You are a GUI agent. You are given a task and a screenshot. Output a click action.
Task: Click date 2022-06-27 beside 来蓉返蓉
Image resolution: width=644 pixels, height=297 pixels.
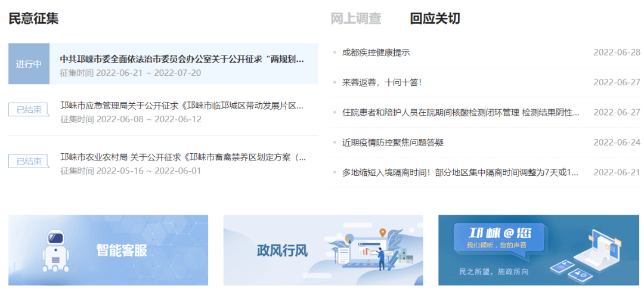pos(617,82)
